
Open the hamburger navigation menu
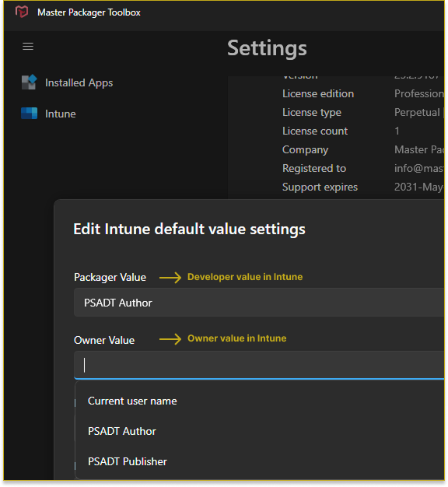point(28,47)
